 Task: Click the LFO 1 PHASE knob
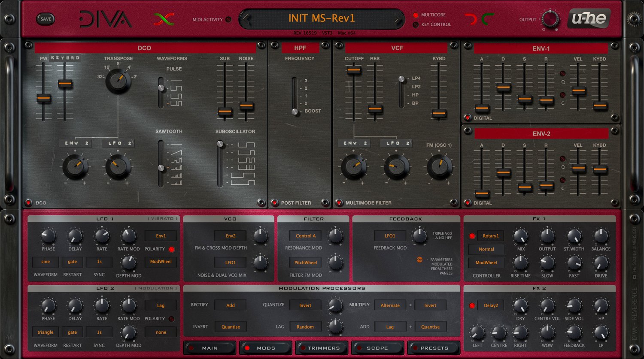(48, 236)
